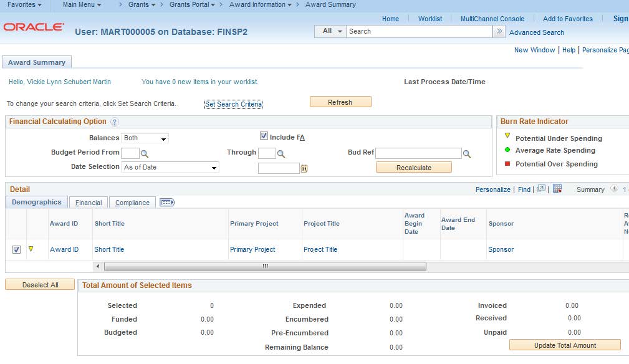Click the Recalculate button
This screenshot has height=364, width=629.
point(413,167)
